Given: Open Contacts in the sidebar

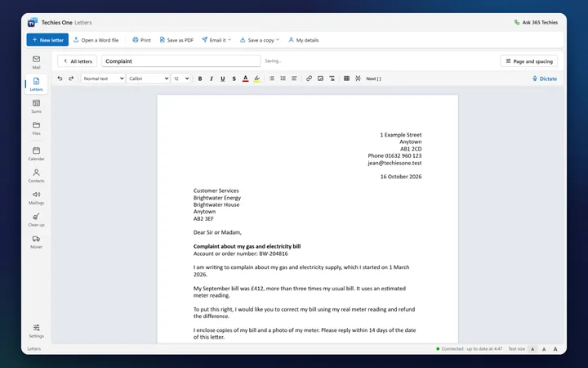Looking at the screenshot, I should click(x=37, y=176).
